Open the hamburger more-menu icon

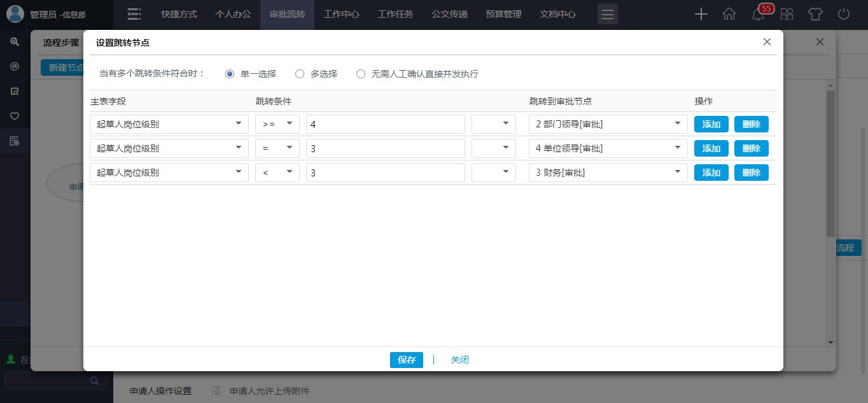point(608,14)
